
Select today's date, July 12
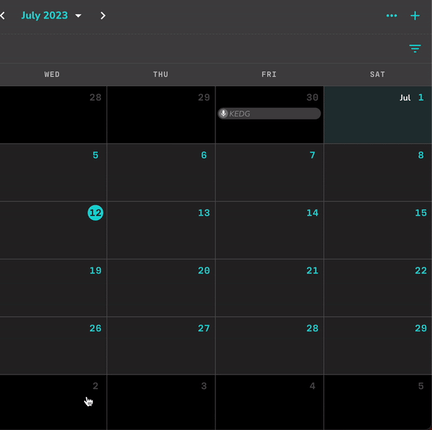point(95,213)
